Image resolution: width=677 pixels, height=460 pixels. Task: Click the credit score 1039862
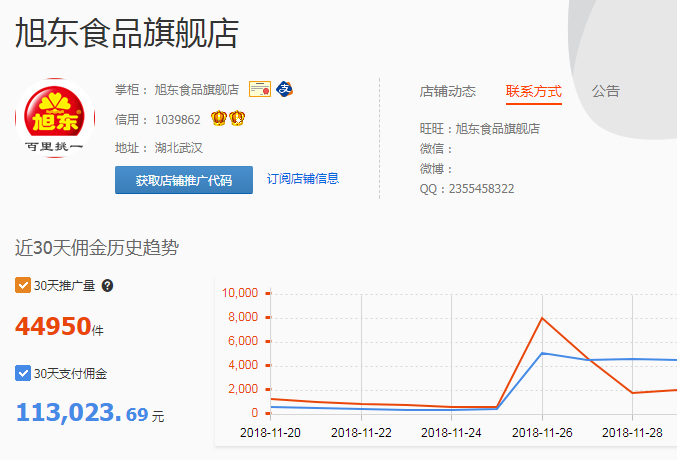point(177,120)
